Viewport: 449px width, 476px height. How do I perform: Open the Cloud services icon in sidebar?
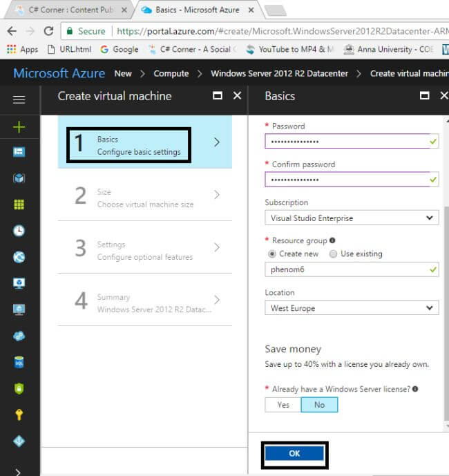pyautogui.click(x=19, y=336)
